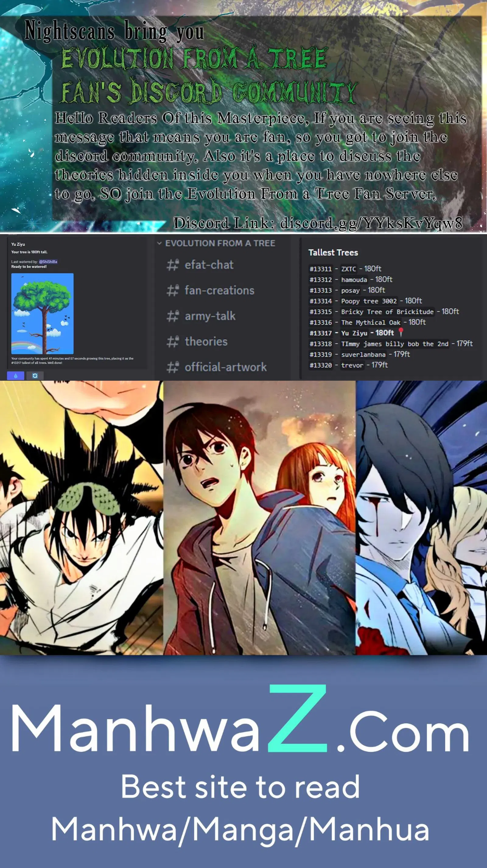Open the pixel tree image thumbnail
Viewport: 487px width, 868px height.
(42, 313)
